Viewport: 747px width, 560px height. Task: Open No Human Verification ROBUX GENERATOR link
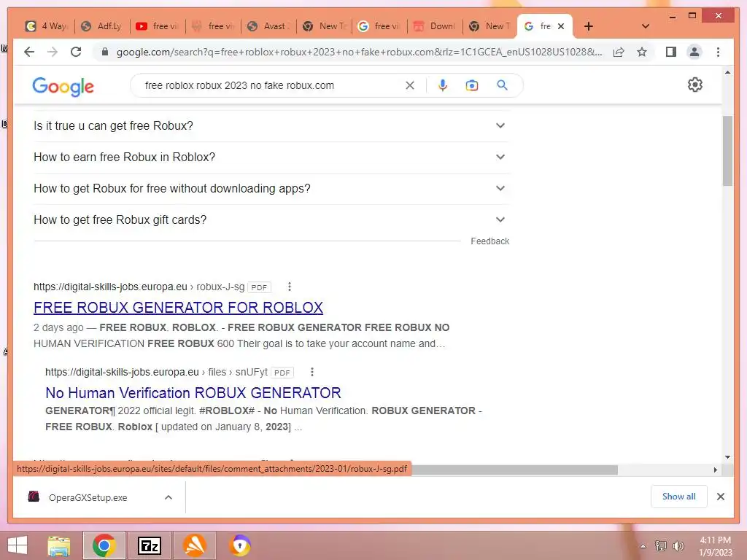(x=193, y=393)
